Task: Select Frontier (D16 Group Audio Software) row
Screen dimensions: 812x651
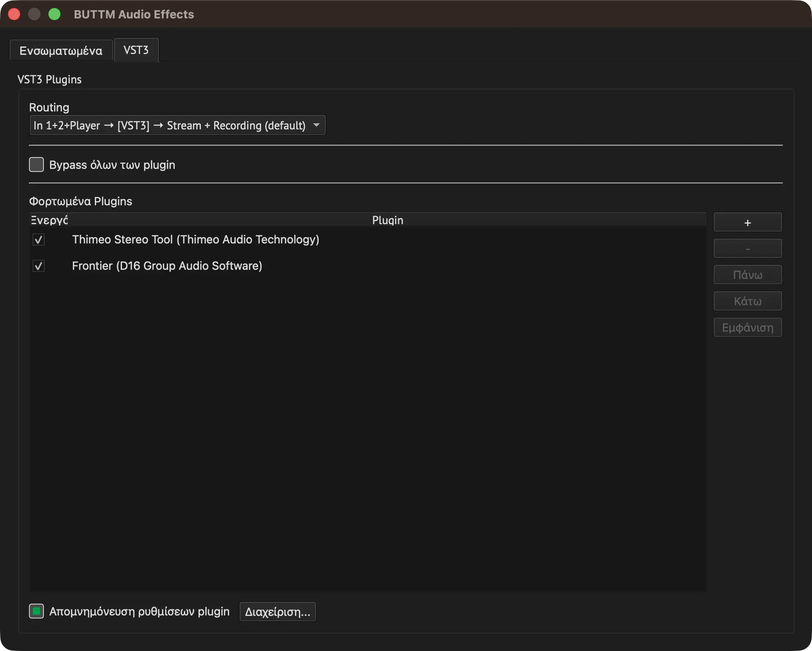Action: point(368,266)
